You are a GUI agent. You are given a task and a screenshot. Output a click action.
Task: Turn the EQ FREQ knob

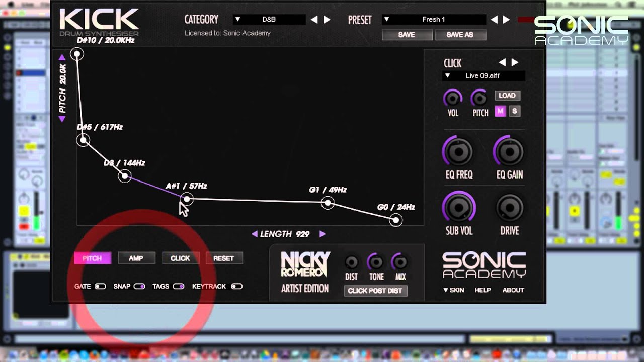(458, 151)
